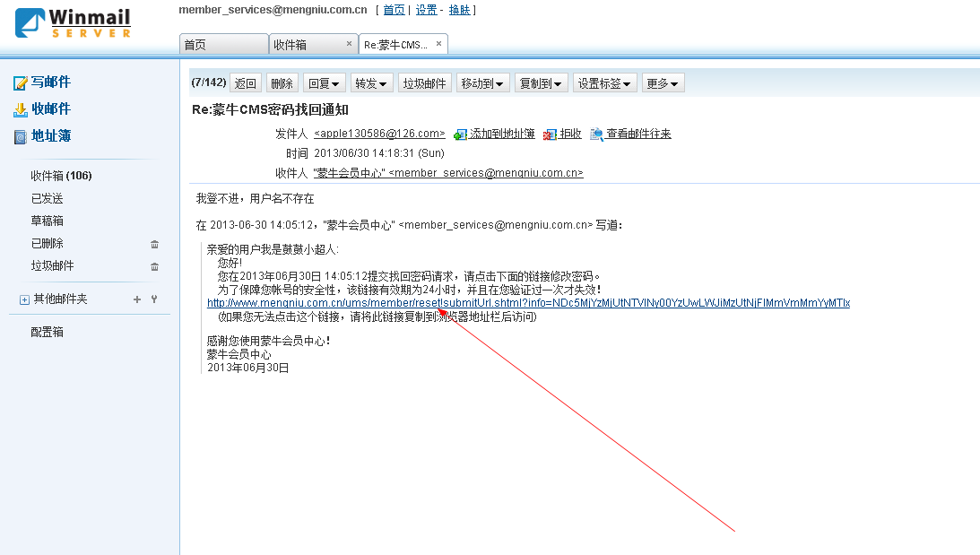Click the address book icon

click(21, 136)
